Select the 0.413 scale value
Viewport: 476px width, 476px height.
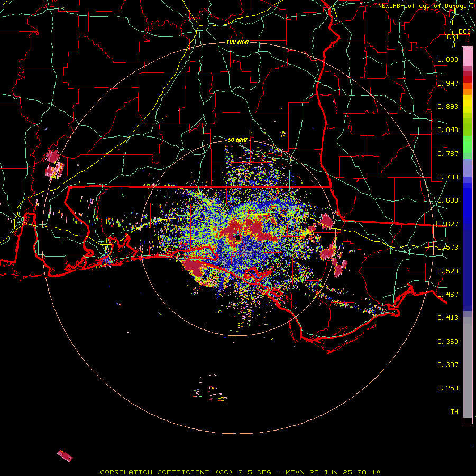coord(448,318)
